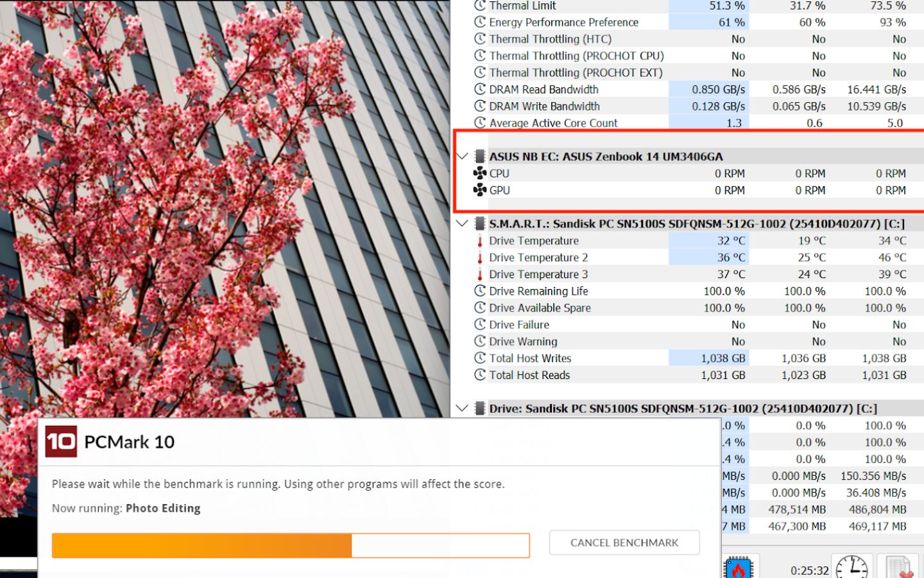Click the Total Host Writes clock icon
Screen dimensions: 924x578
(x=479, y=358)
